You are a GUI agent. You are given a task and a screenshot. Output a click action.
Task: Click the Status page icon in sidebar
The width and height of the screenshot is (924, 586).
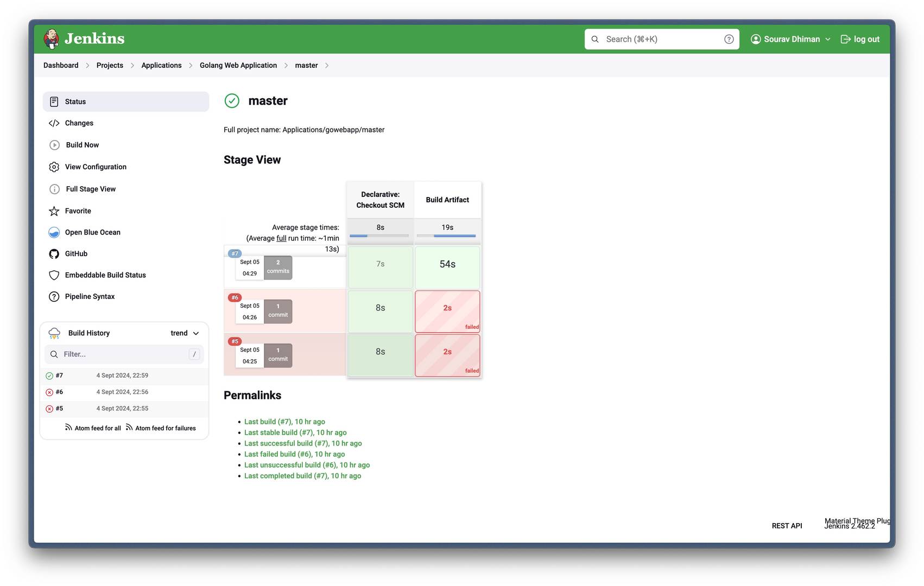point(54,101)
